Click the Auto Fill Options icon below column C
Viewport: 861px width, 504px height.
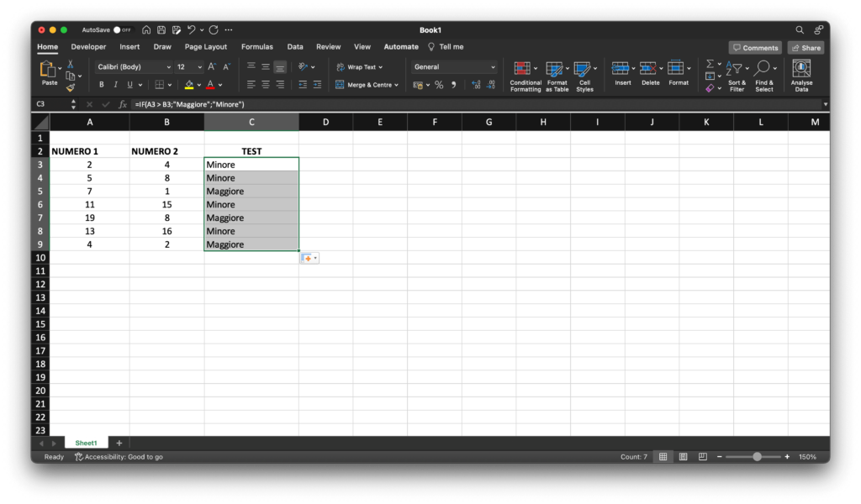point(309,259)
